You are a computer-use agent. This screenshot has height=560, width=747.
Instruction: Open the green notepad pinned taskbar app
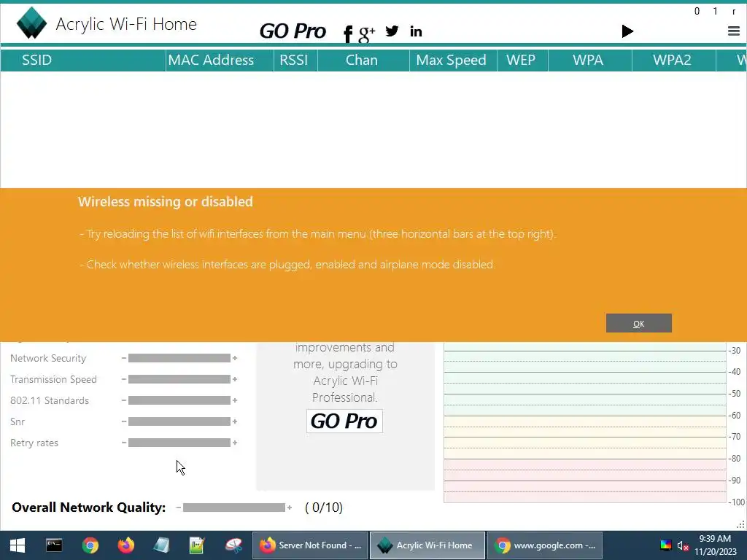[x=197, y=545]
